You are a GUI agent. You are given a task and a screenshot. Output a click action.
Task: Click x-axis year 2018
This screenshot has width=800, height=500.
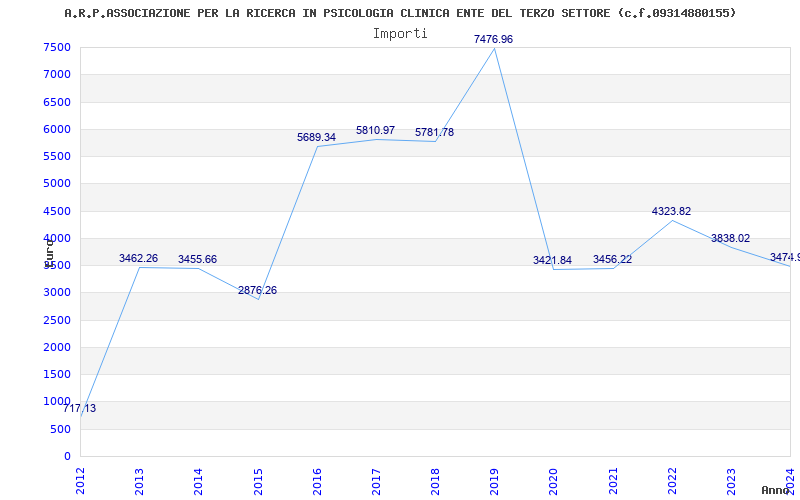[x=435, y=481]
